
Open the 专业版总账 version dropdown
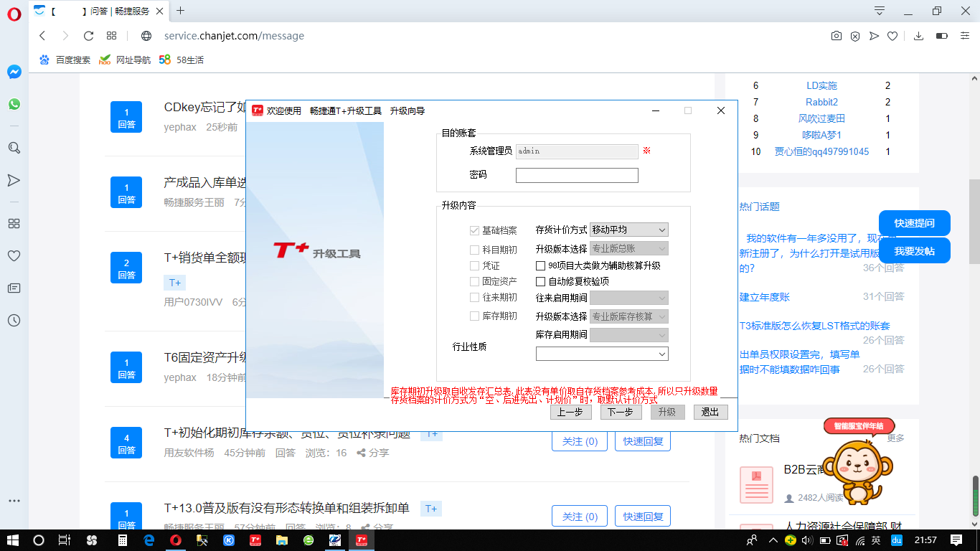pos(629,249)
